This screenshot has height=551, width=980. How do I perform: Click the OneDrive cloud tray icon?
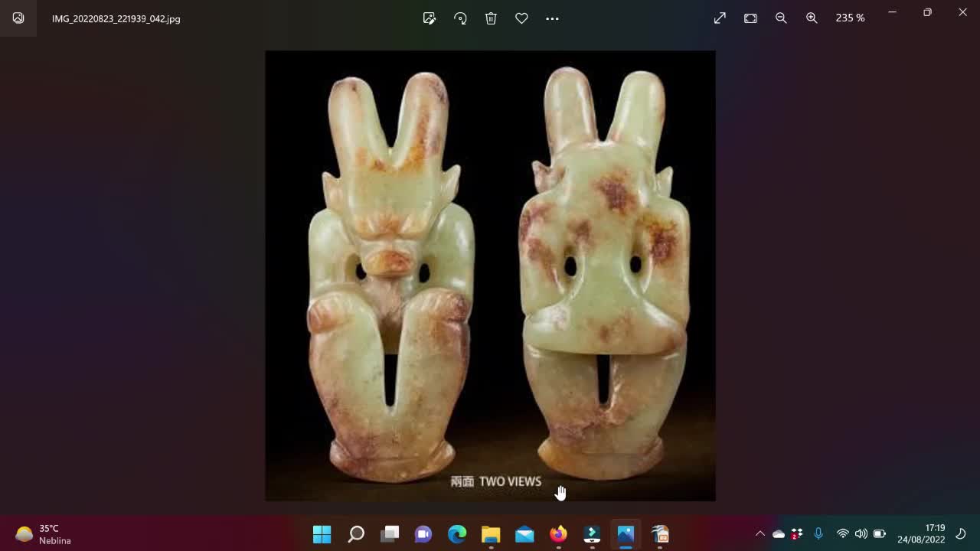[x=779, y=533]
